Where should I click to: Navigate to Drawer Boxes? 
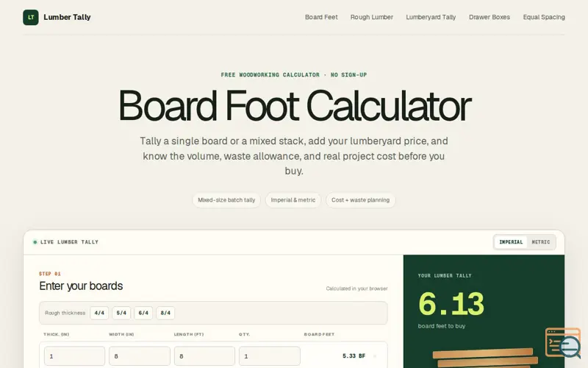point(490,17)
